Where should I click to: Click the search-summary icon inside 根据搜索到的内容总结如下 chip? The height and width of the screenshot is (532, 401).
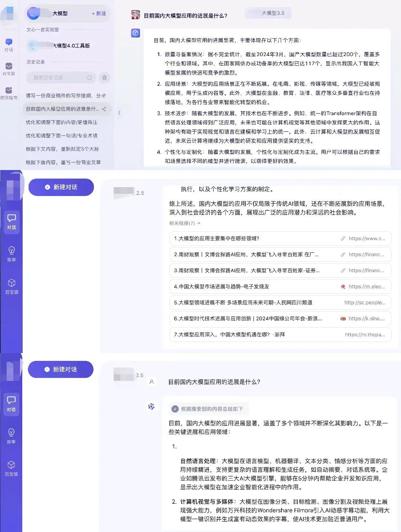(x=175, y=409)
